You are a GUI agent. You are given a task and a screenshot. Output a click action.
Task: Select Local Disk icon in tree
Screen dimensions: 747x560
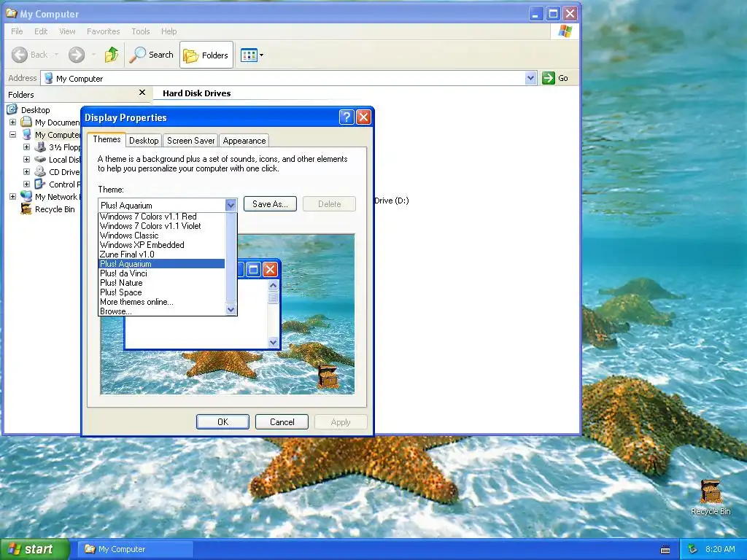click(40, 159)
